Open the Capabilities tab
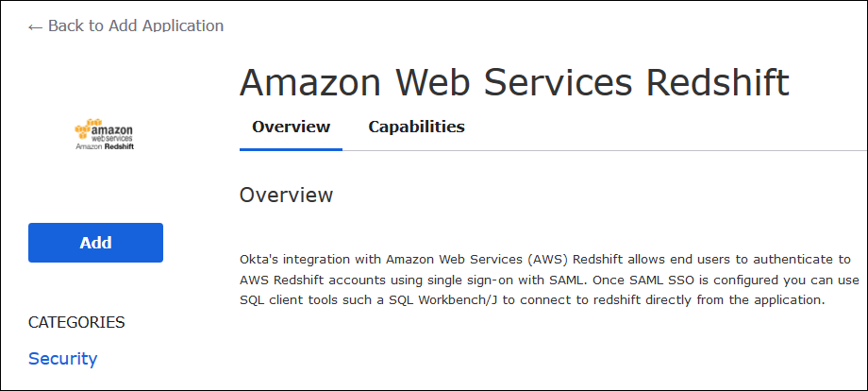Viewport: 868px width, 391px height. pos(416,127)
